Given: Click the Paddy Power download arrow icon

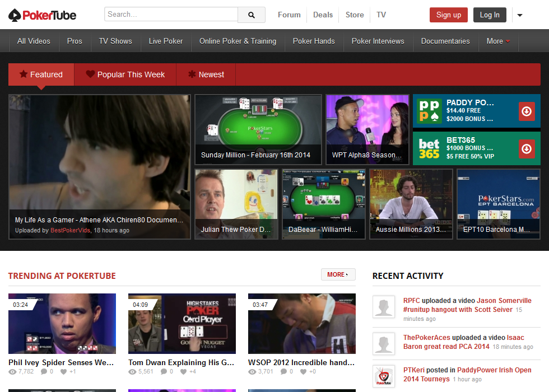Looking at the screenshot, I should [527, 111].
